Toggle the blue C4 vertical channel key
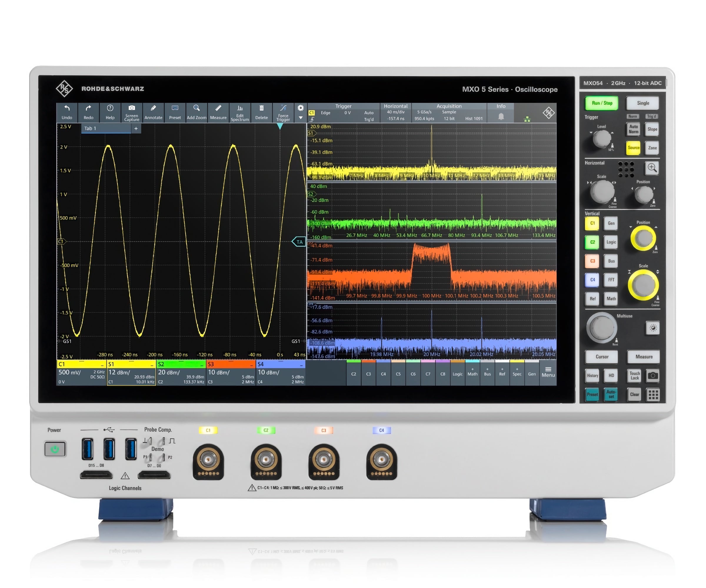Screen dimensions: 706x588 point(592,280)
